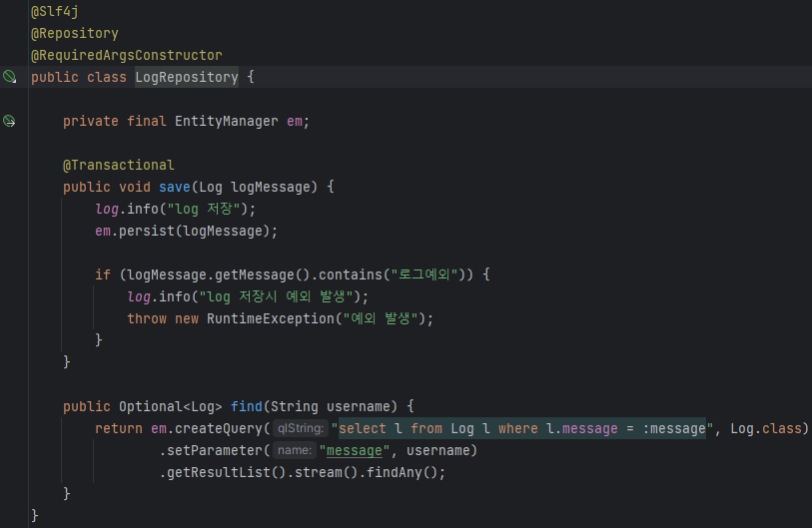Click the getMessage() call in the if condition
The height and width of the screenshot is (528, 812).
point(262,274)
